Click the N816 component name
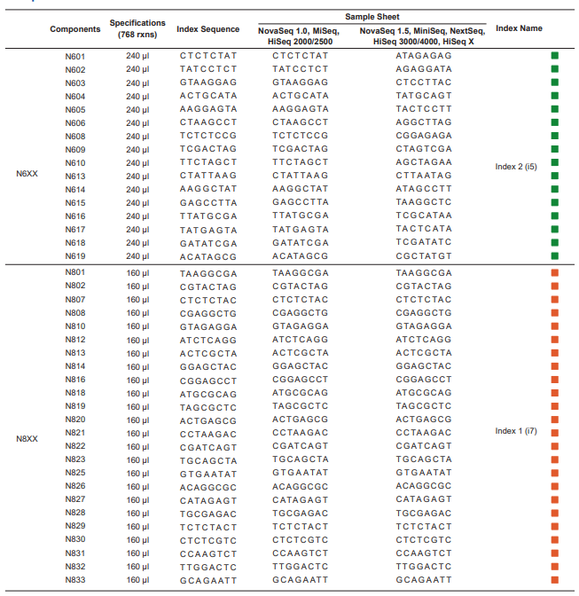The width and height of the screenshot is (579, 596). coord(75,380)
